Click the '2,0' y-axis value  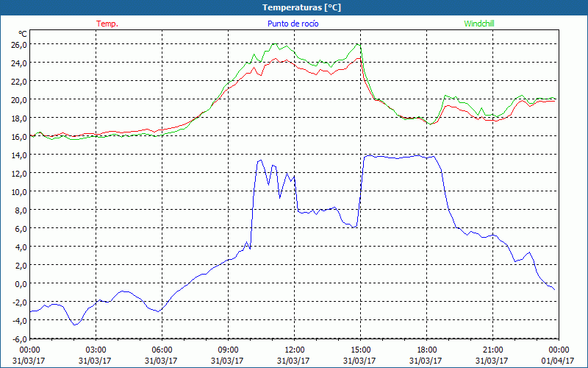(21, 266)
